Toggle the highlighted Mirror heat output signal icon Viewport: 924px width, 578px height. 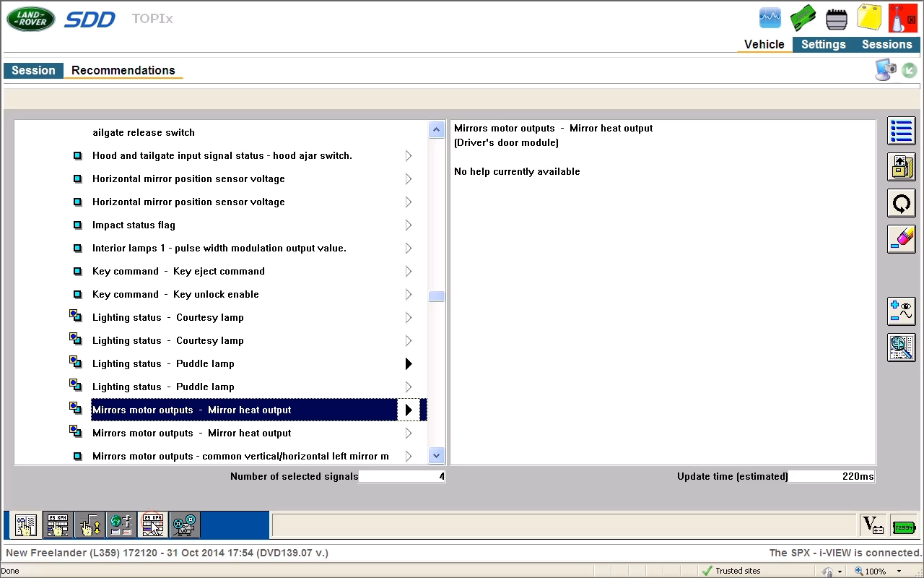click(75, 408)
